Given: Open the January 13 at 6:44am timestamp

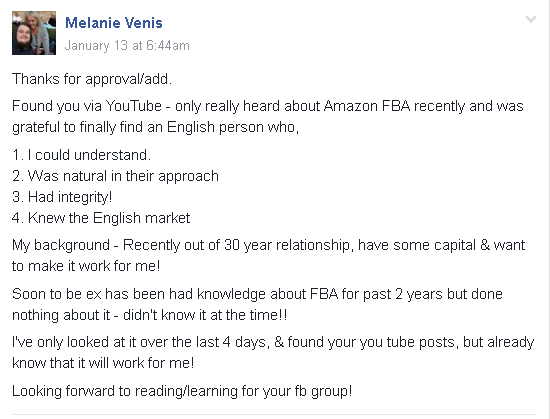Looking at the screenshot, I should pyautogui.click(x=127, y=46).
